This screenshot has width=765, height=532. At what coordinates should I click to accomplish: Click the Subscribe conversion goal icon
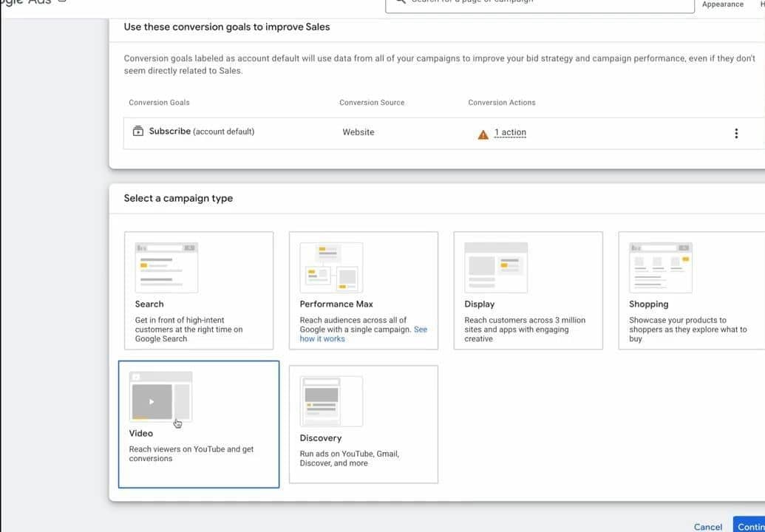point(138,132)
